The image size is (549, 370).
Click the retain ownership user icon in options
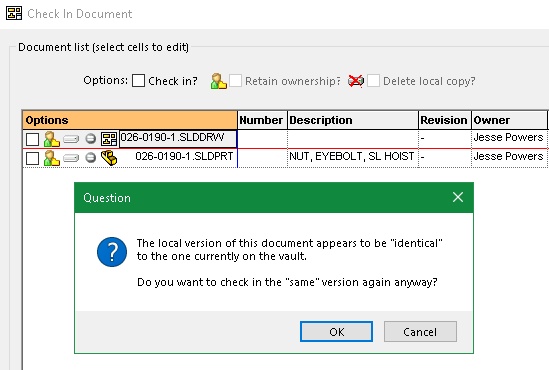(218, 81)
